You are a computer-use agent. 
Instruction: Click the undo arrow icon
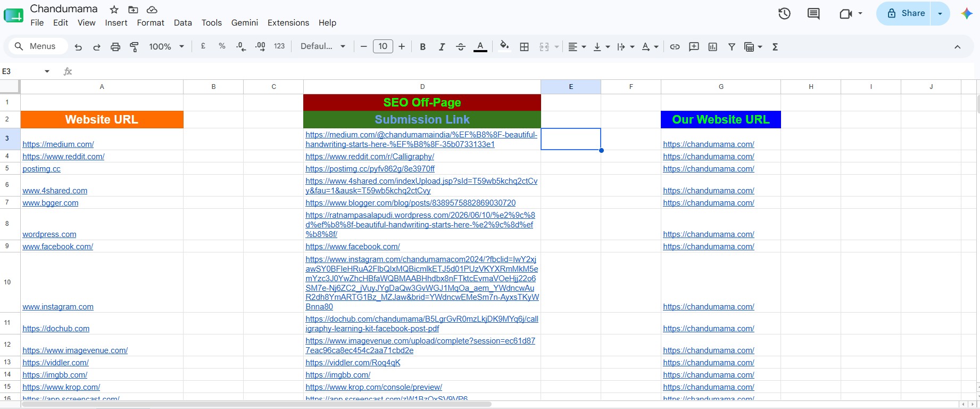tap(78, 47)
